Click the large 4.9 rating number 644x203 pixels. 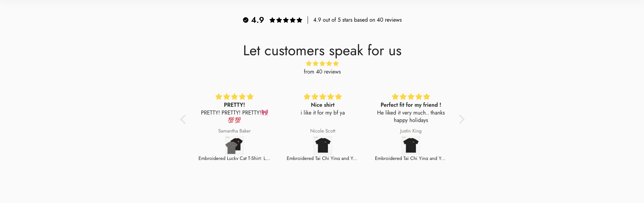pos(258,20)
